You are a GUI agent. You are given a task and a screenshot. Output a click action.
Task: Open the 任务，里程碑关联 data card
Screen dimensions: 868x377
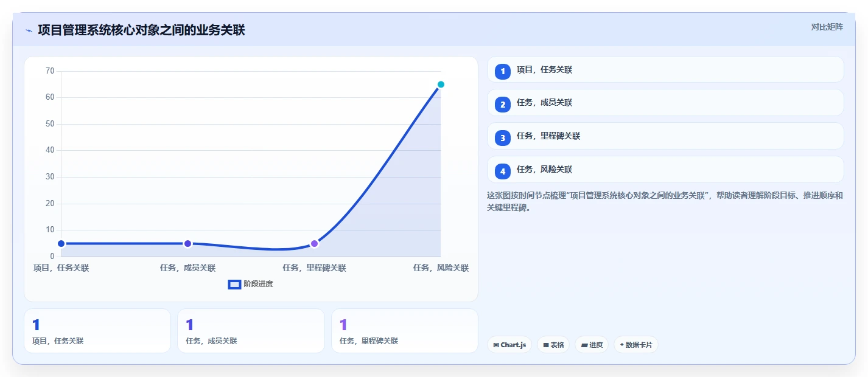(x=405, y=331)
